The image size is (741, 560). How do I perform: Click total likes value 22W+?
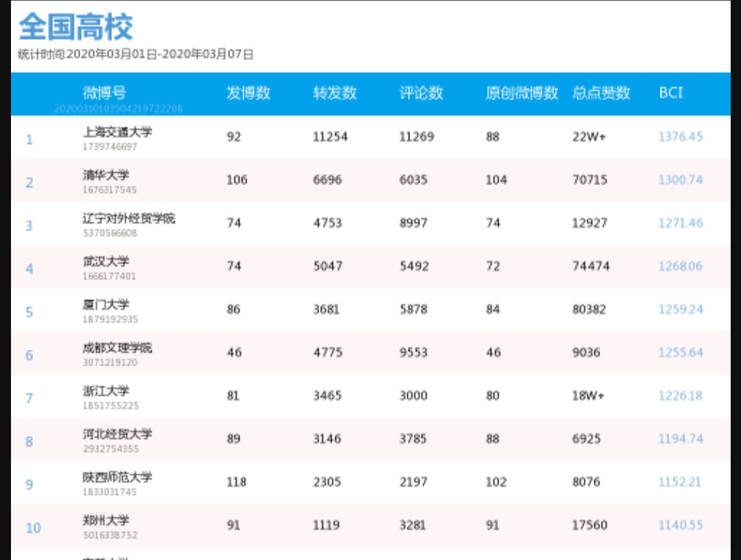(589, 137)
